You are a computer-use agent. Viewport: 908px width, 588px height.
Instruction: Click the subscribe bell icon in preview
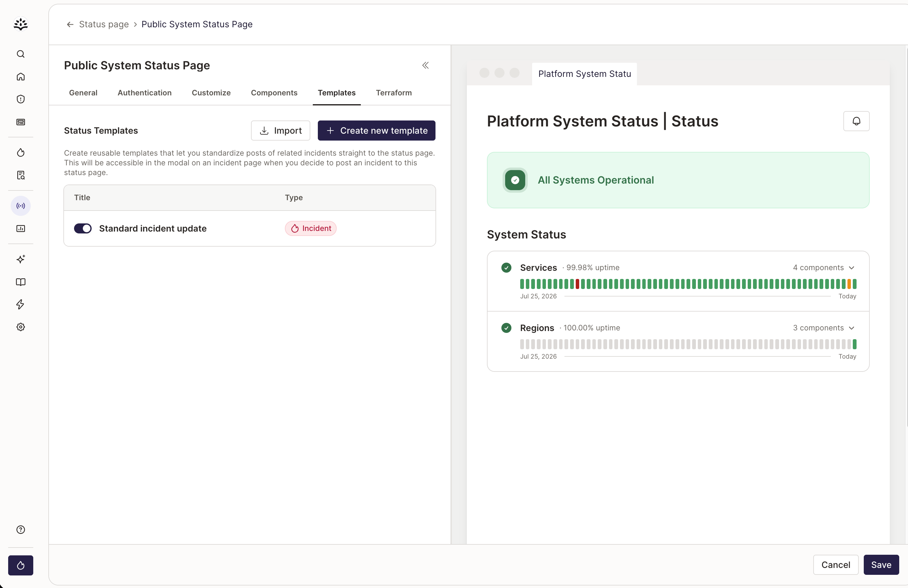pyautogui.click(x=856, y=121)
